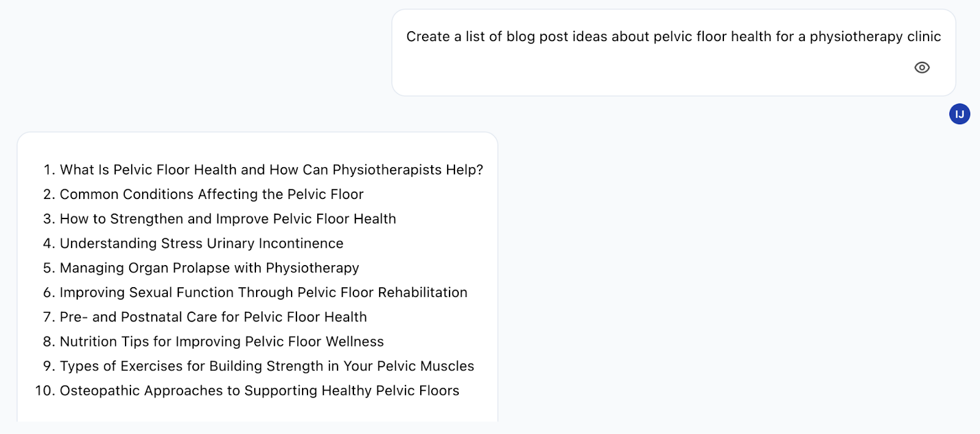
Task: Toggle the eye icon in the prompt bubble
Action: (x=922, y=67)
